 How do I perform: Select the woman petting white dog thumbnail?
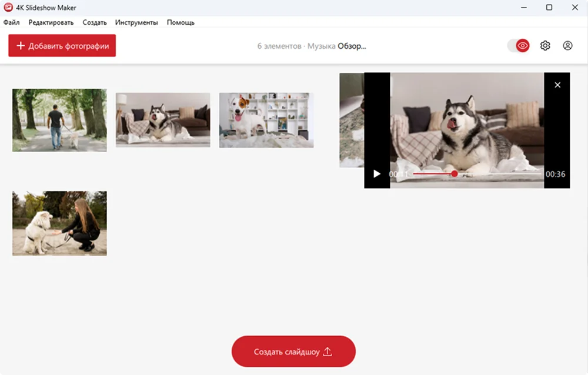point(59,223)
